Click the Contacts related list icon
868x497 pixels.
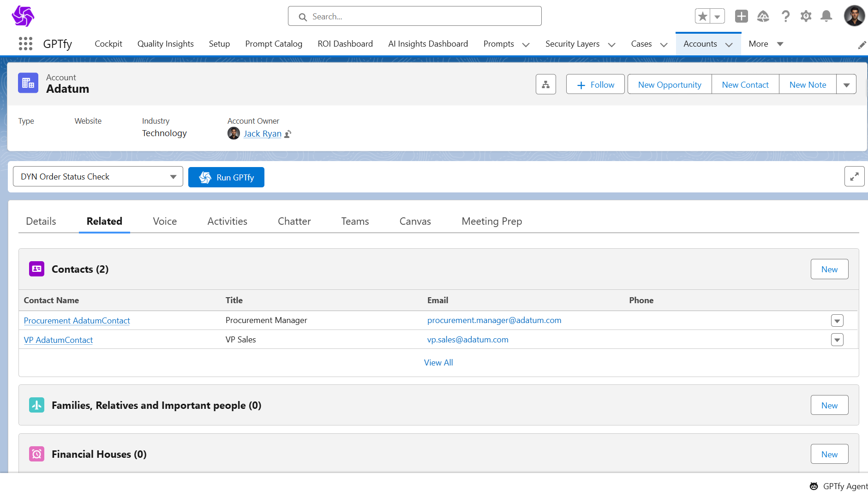tap(36, 269)
